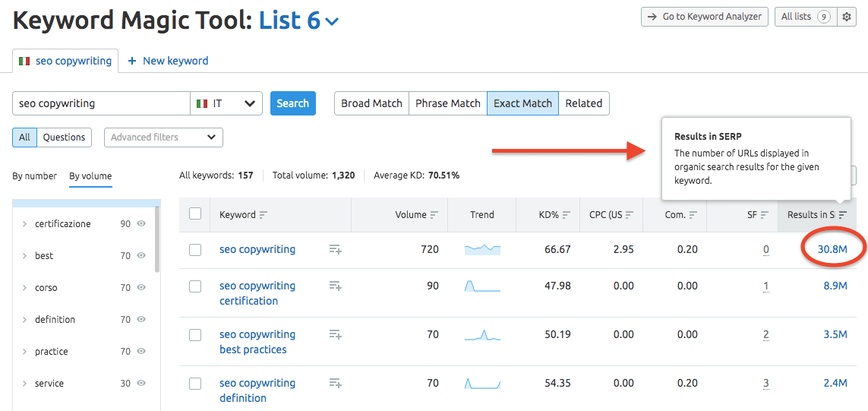Expand the certificazione group
This screenshot has height=411, width=868.
(24, 224)
